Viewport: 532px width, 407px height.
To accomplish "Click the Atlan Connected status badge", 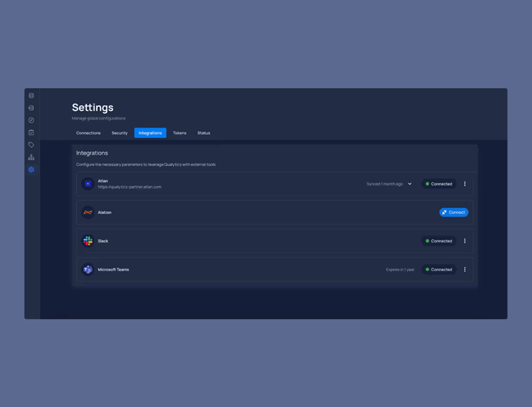I will [x=439, y=184].
